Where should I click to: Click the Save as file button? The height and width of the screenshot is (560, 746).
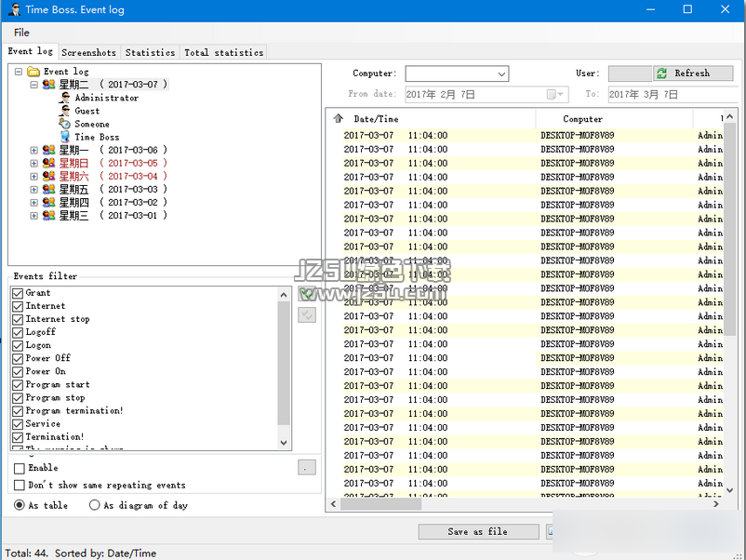[478, 531]
